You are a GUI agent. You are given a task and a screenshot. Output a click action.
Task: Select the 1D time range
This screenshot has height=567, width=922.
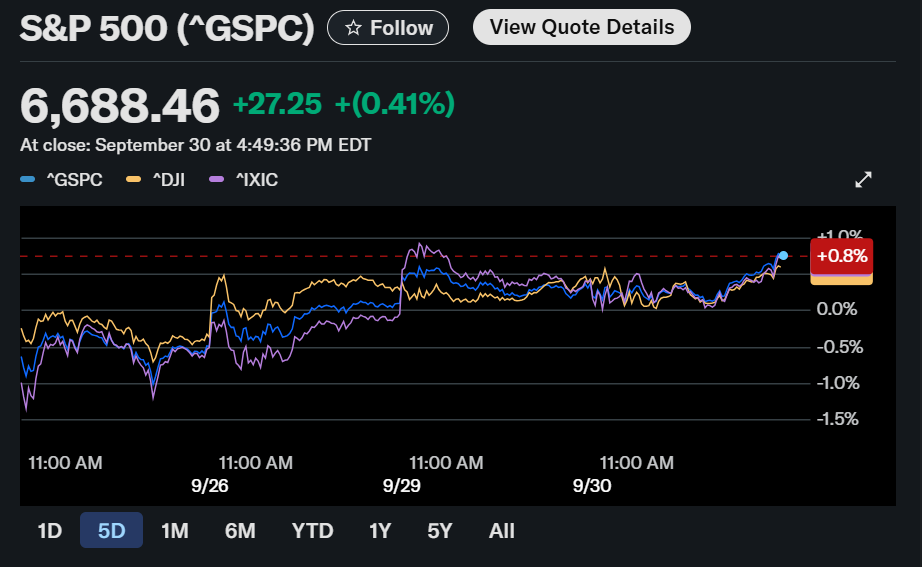tap(49, 531)
